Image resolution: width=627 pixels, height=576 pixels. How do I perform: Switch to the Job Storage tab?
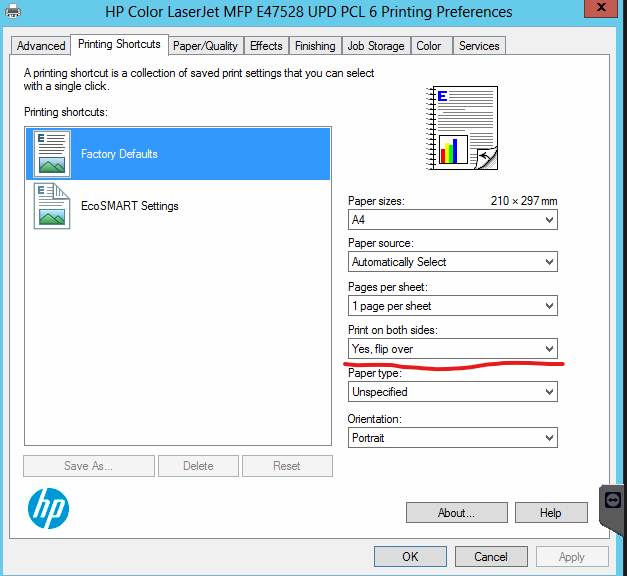tap(376, 46)
